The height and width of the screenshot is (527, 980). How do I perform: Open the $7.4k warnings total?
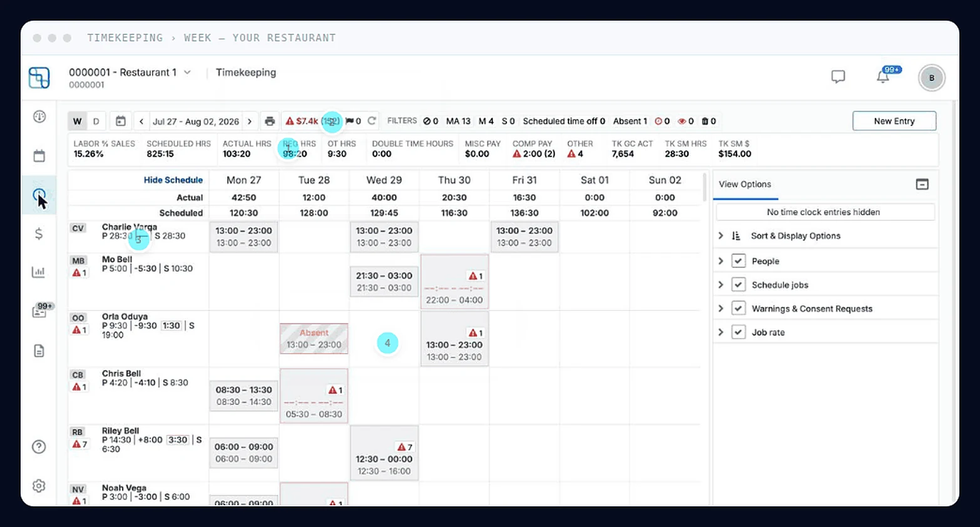coord(313,121)
